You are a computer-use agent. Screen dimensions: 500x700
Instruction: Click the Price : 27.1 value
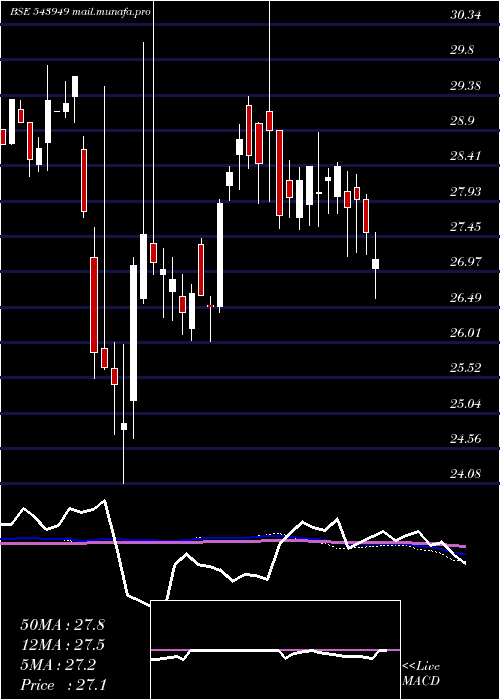tap(62, 685)
